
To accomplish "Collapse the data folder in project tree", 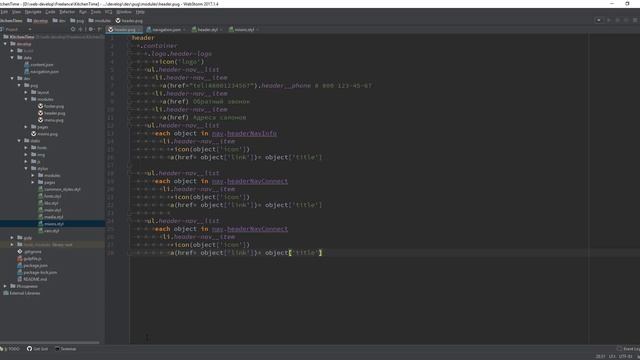I will [12, 58].
